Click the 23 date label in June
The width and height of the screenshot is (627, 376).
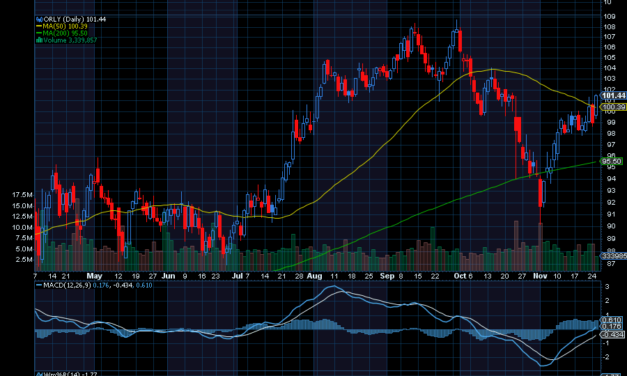click(x=216, y=276)
